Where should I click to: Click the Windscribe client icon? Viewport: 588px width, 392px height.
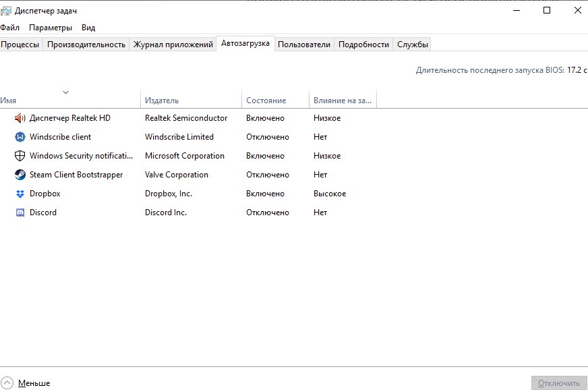click(x=20, y=137)
